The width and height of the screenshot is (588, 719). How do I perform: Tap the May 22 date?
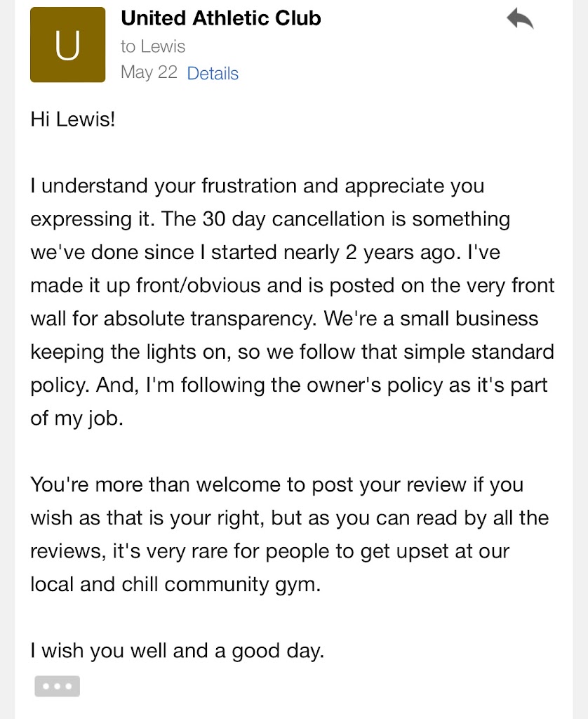pyautogui.click(x=149, y=72)
